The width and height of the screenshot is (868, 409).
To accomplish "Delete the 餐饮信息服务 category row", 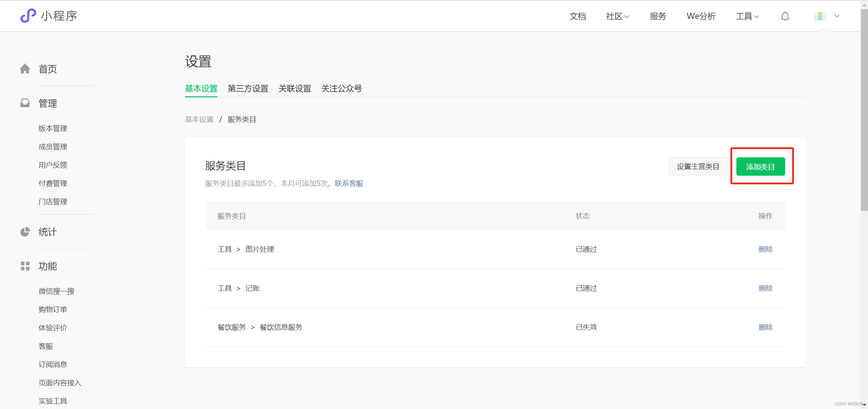I will pos(765,327).
